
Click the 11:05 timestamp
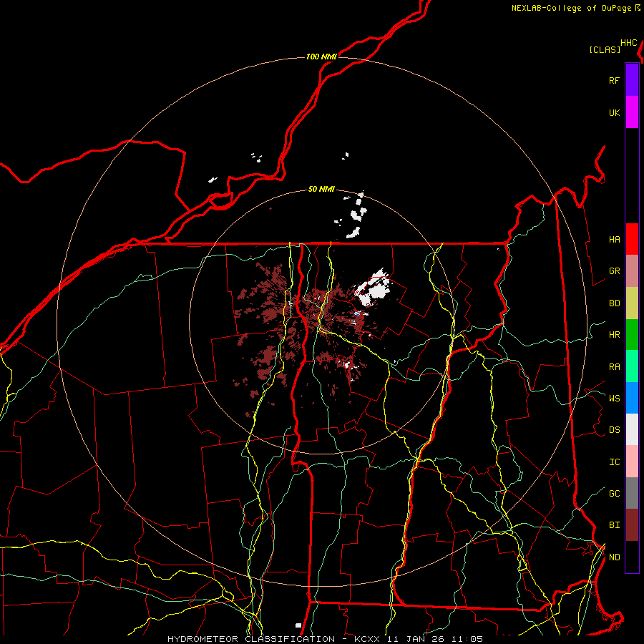(x=467, y=639)
